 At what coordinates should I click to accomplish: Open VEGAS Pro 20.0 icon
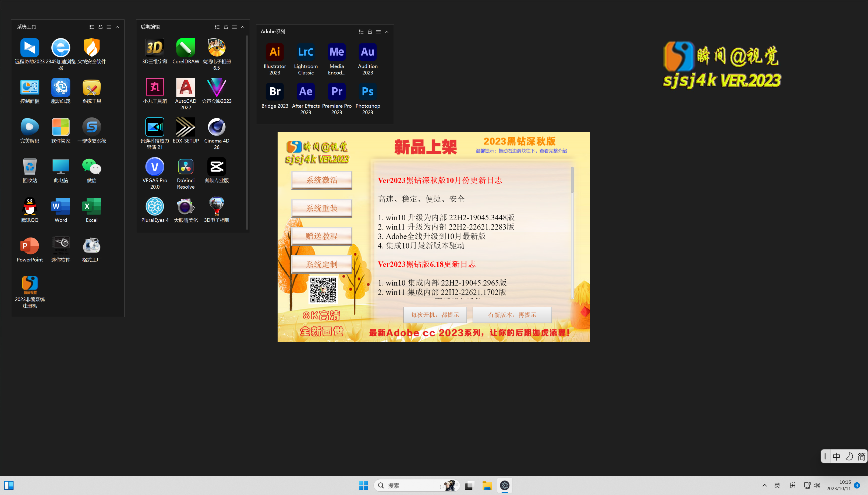(155, 173)
